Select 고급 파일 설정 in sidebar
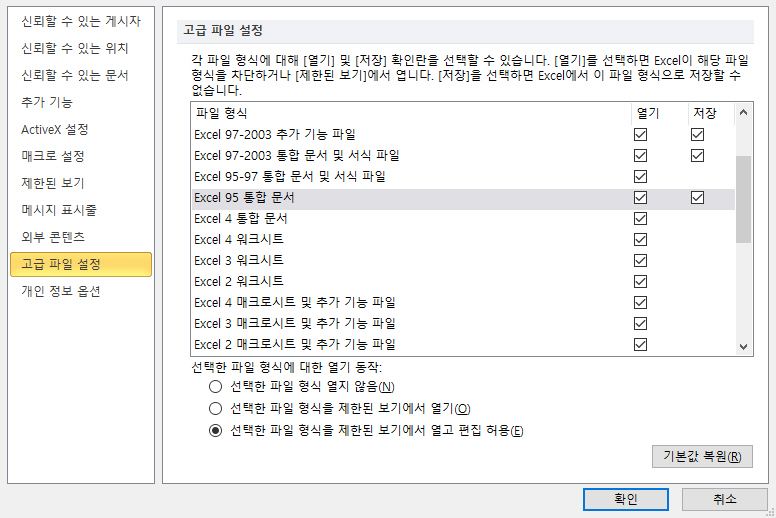The width and height of the screenshot is (776, 518). 81,264
